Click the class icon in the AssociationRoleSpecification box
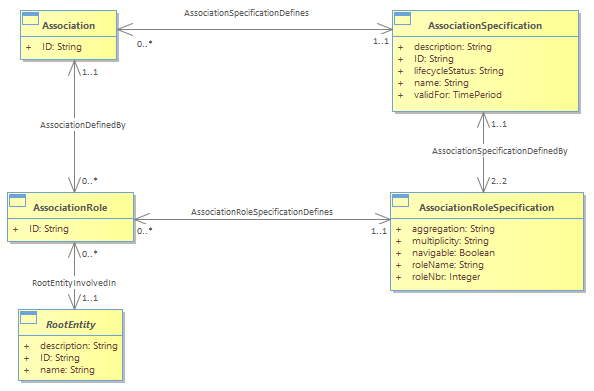This screenshot has width=594, height=391. [x=400, y=200]
